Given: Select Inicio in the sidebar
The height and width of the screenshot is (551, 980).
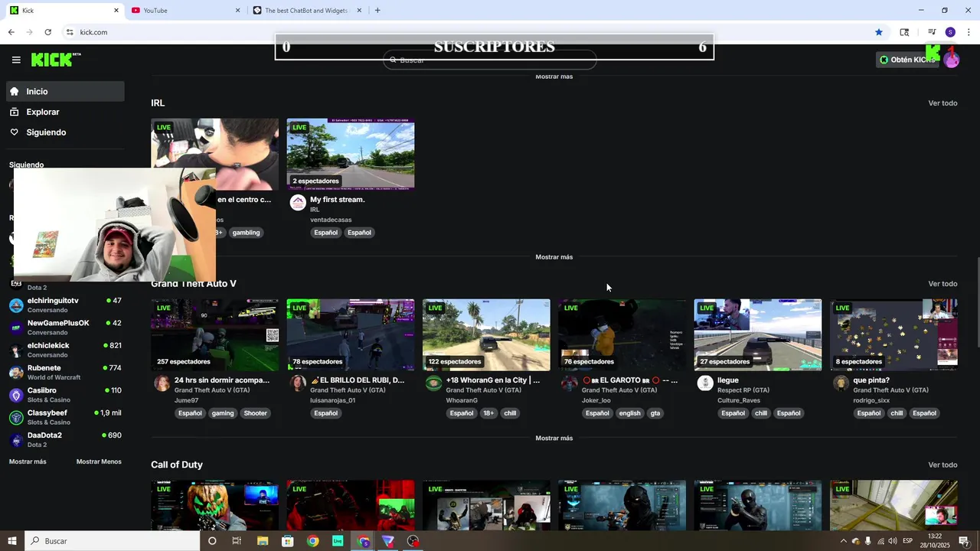Looking at the screenshot, I should click(x=66, y=91).
